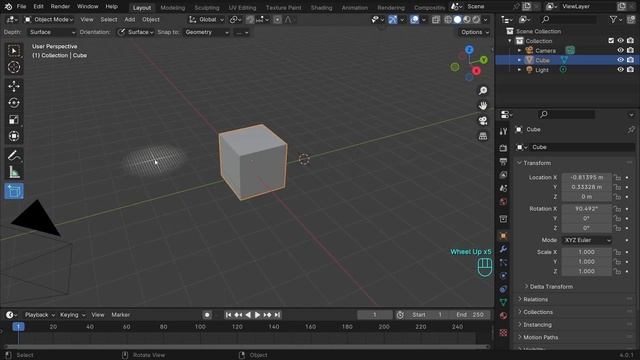Open the timeline Marker menu

point(120,315)
